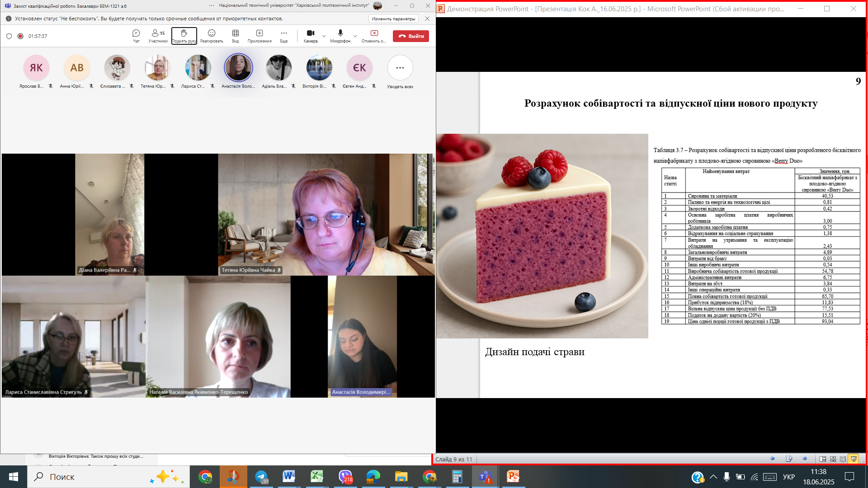This screenshot has width=868, height=488.
Task: Open the slideshow pointer options menu
Action: coord(789,459)
